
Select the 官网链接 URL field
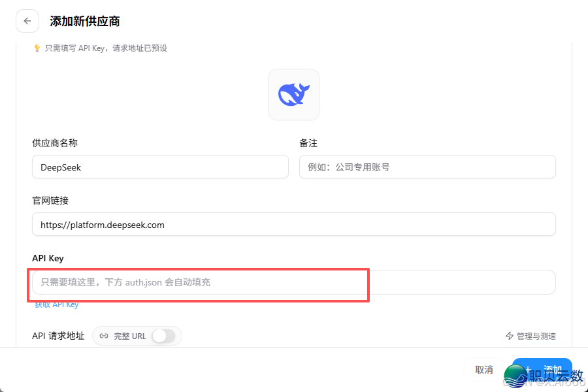293,224
